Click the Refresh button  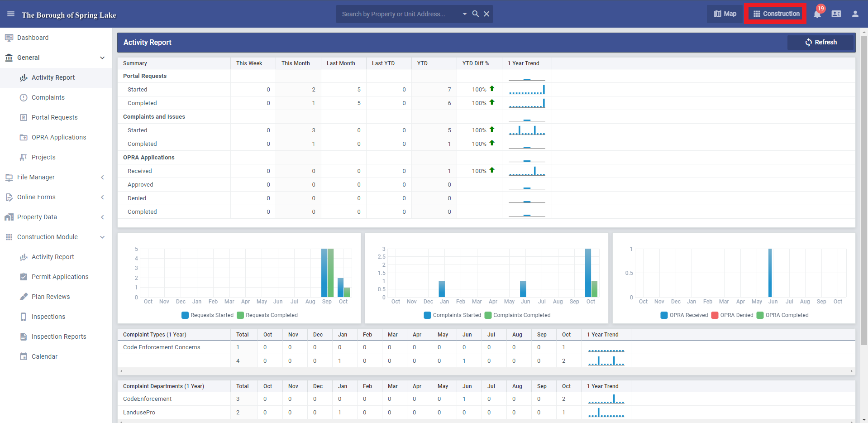click(820, 42)
